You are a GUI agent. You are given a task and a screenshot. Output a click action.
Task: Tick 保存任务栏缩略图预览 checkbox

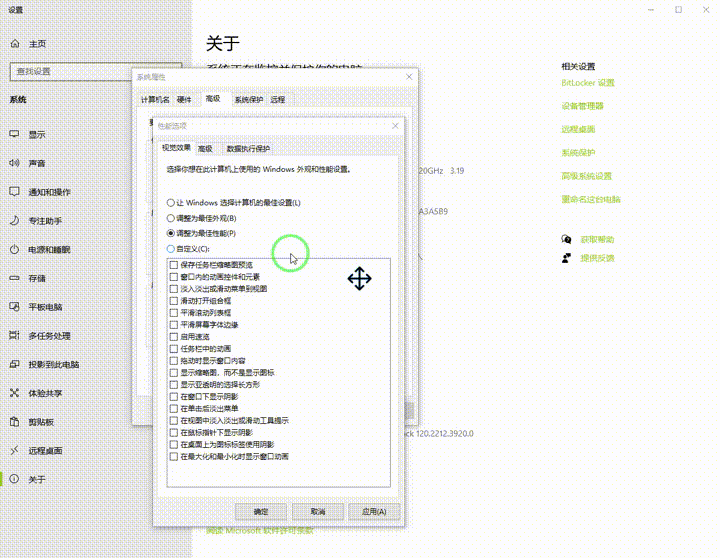click(x=174, y=265)
